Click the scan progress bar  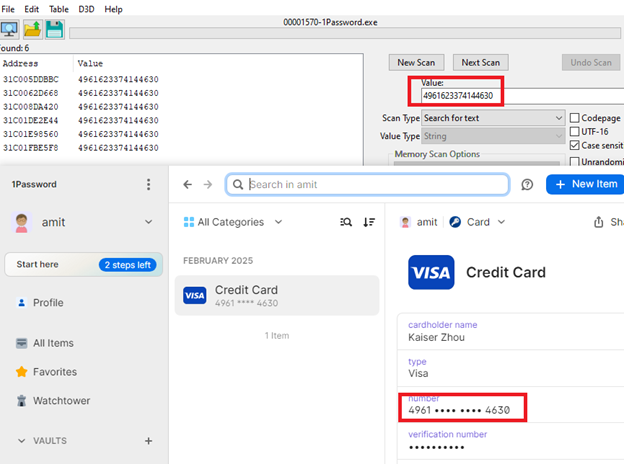point(345,33)
